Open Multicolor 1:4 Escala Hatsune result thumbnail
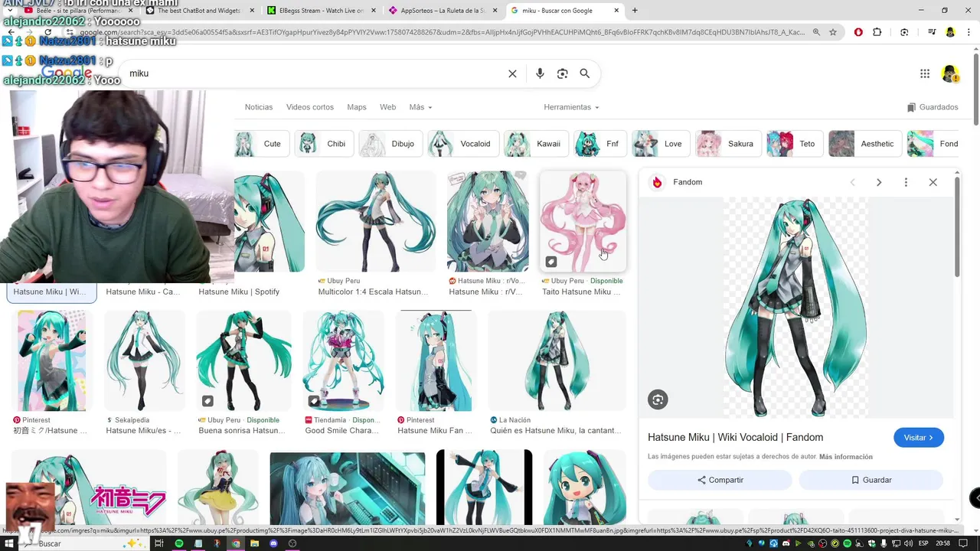This screenshot has width=980, height=551. pyautogui.click(x=375, y=221)
